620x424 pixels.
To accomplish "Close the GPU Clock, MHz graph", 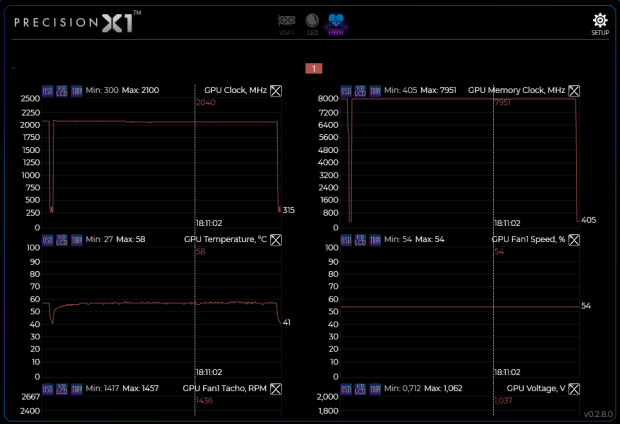I will 276,91.
